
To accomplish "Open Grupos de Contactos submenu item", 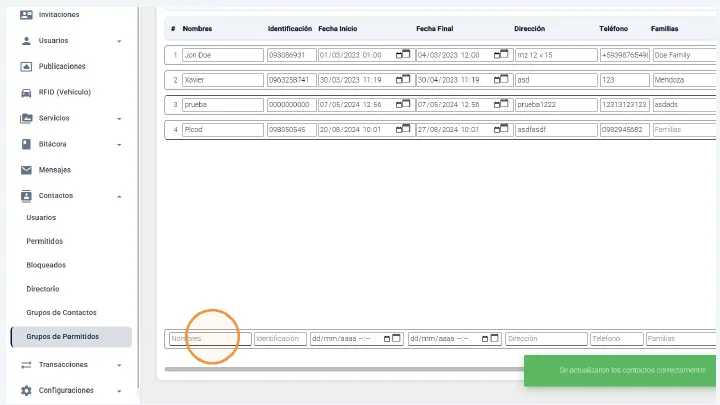I will (62, 313).
